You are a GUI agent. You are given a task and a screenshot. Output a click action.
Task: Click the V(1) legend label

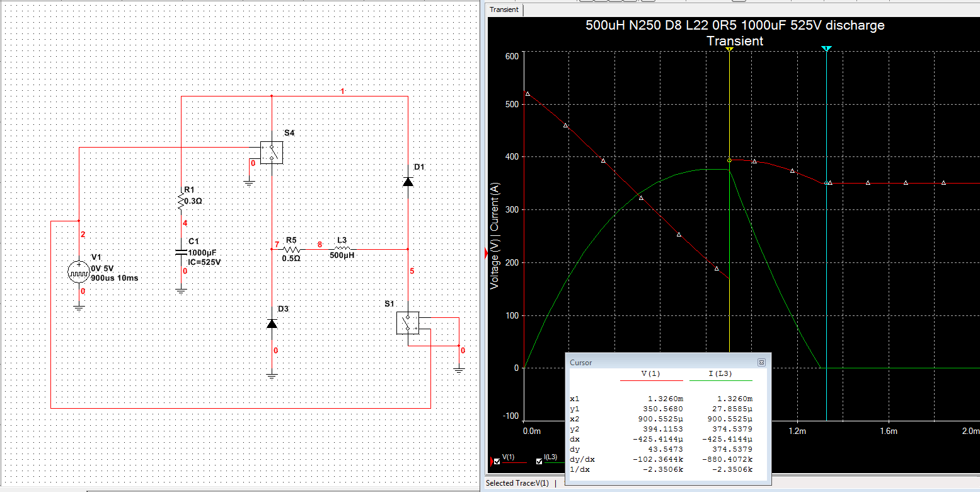[509, 457]
